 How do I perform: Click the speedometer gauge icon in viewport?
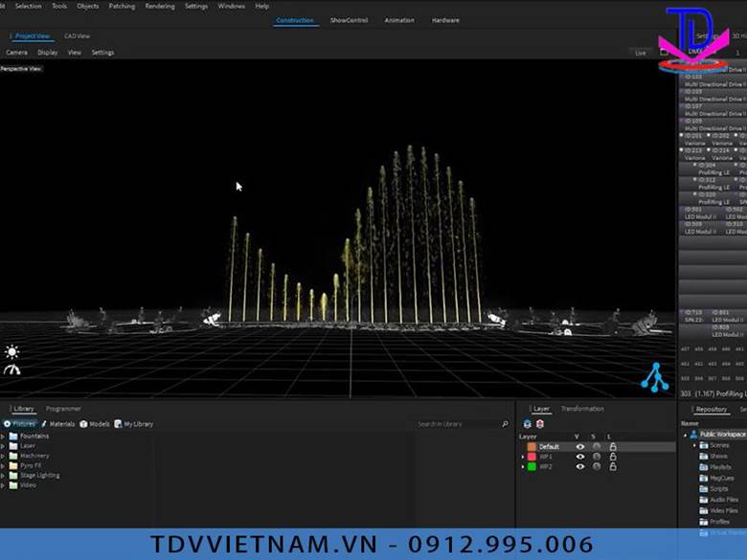coord(11,370)
